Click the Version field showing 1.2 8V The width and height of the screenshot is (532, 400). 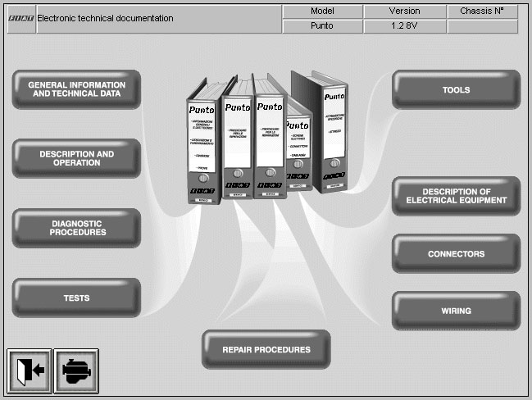pyautogui.click(x=405, y=26)
